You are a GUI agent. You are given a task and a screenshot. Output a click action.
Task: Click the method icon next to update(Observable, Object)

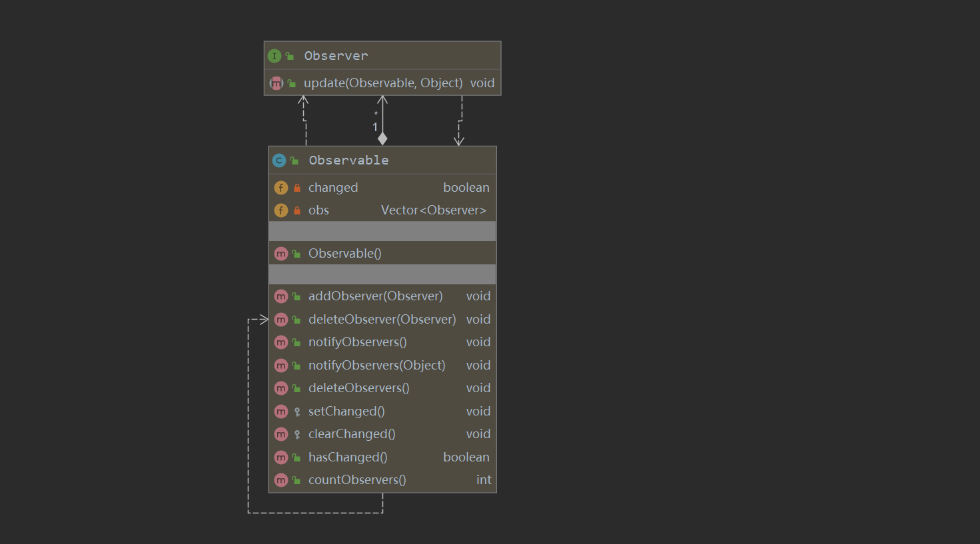(276, 83)
